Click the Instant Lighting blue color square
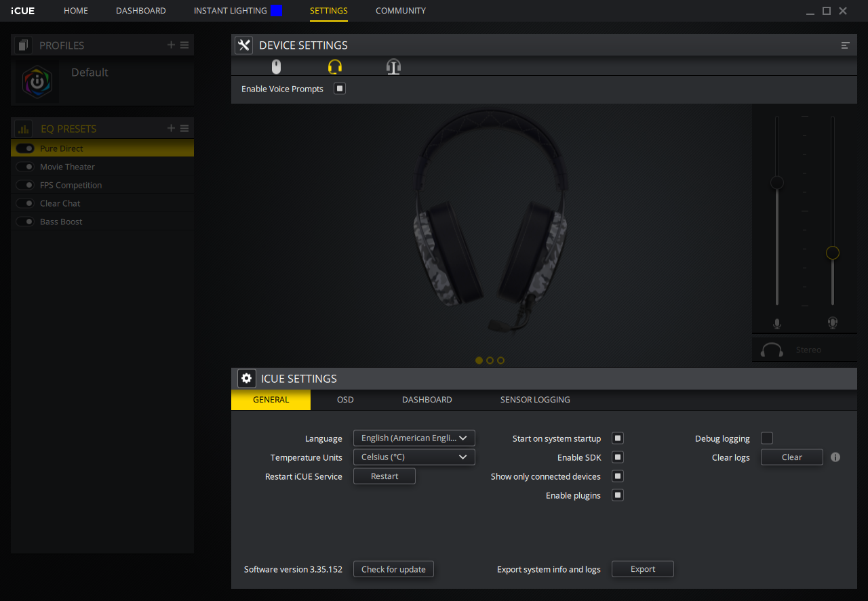868x601 pixels. (276, 11)
